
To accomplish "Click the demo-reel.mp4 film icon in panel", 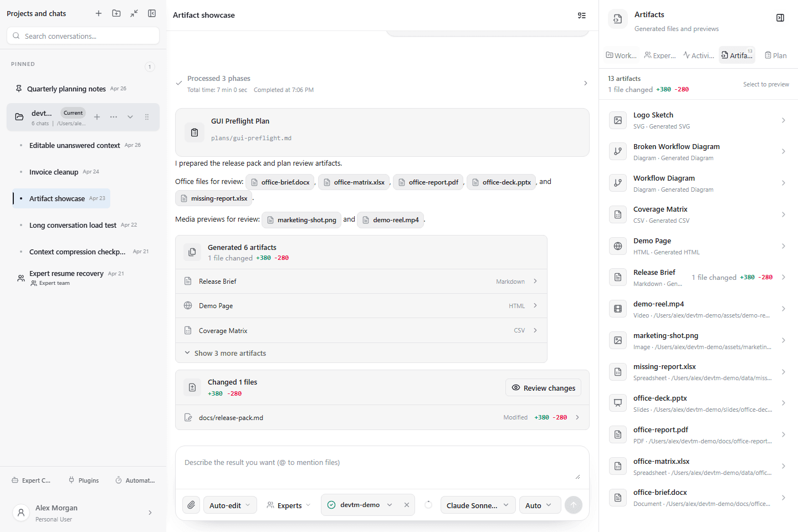I will point(618,309).
